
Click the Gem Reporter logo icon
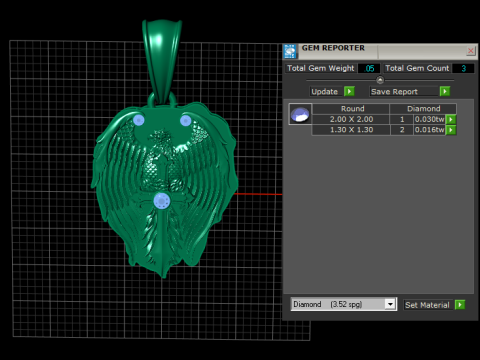tap(290, 51)
